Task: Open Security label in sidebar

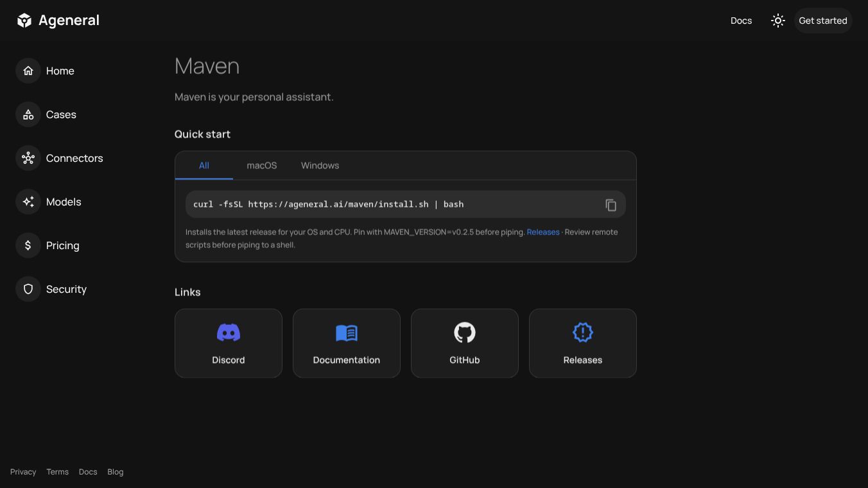Action: (66, 289)
